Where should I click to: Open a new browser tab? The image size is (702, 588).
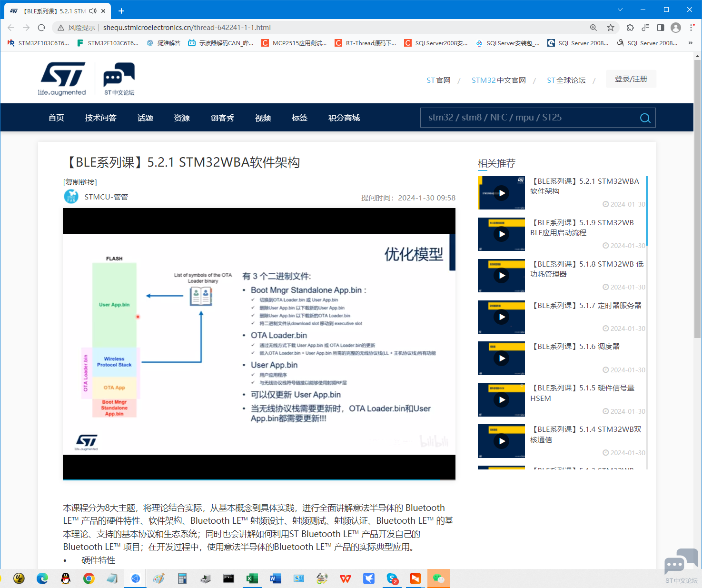click(121, 10)
